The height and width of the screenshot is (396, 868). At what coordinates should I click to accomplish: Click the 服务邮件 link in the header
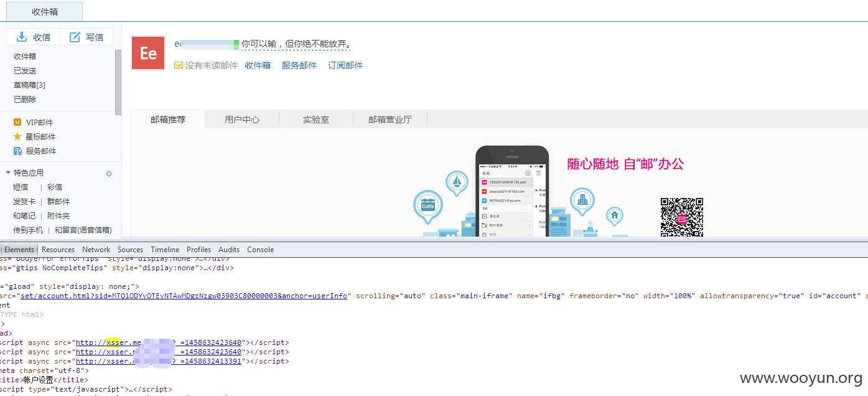(x=299, y=65)
